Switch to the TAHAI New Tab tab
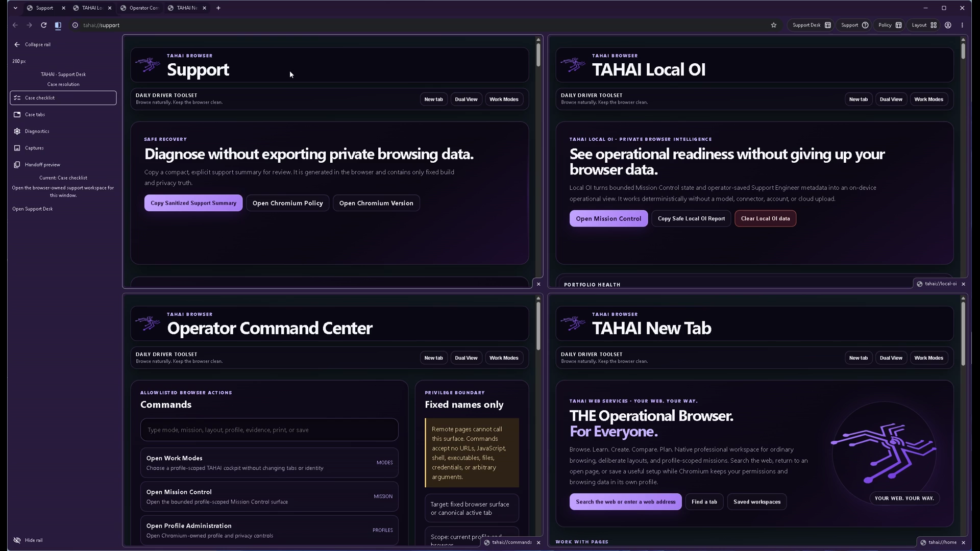980x551 pixels. (187, 8)
